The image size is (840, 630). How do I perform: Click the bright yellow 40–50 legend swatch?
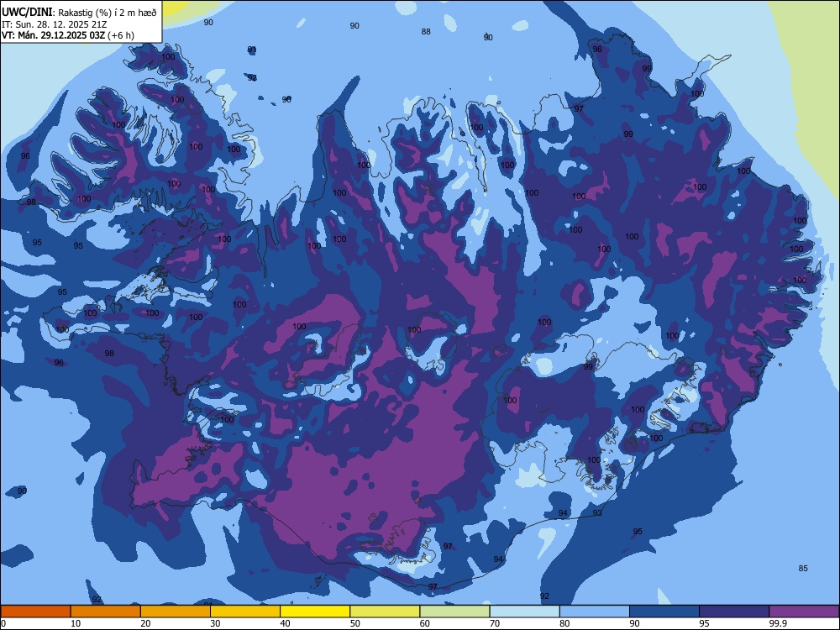(315, 612)
